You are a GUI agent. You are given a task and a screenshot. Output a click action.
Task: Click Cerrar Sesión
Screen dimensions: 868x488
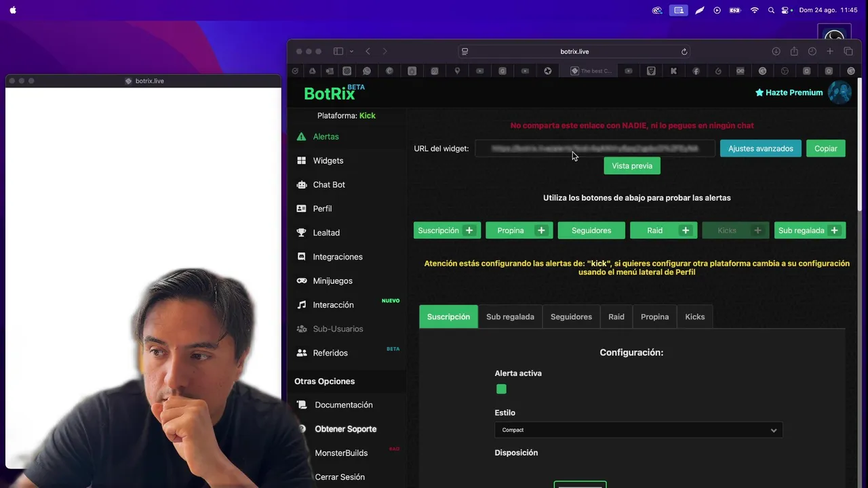click(x=340, y=477)
